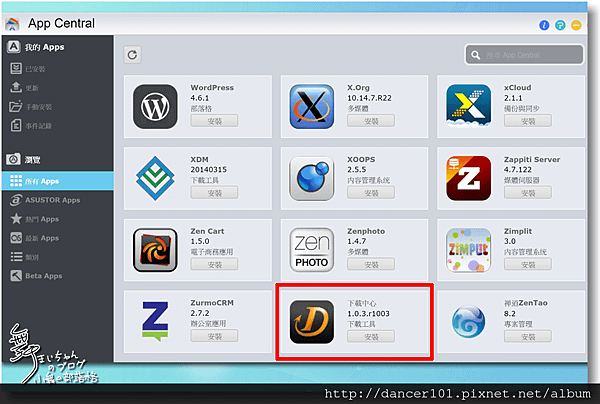Select the Zen Cart app icon

pos(155,250)
